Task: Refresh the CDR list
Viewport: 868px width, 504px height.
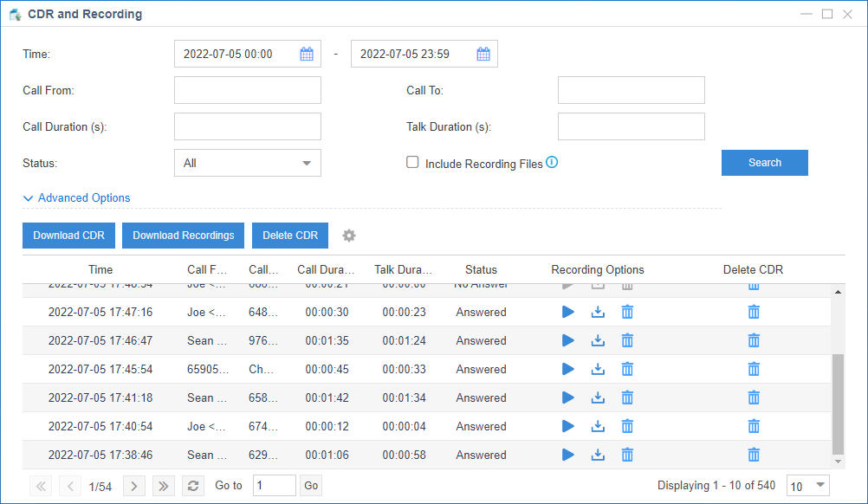Action: point(194,486)
